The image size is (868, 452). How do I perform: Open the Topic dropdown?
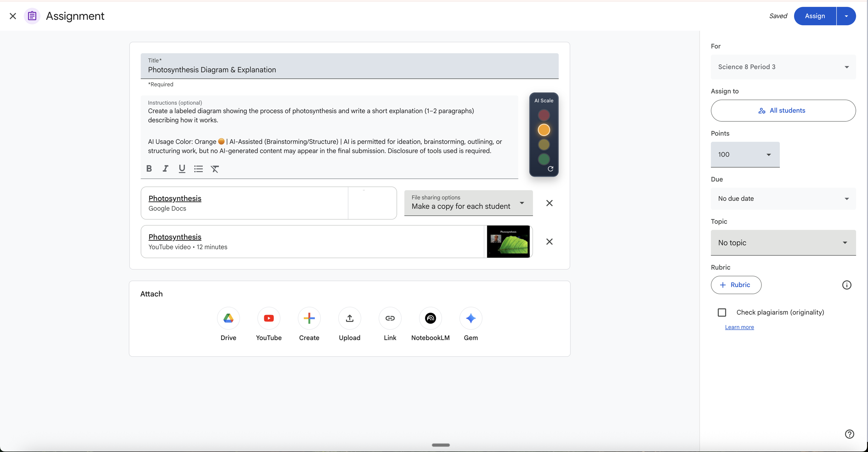pos(783,242)
